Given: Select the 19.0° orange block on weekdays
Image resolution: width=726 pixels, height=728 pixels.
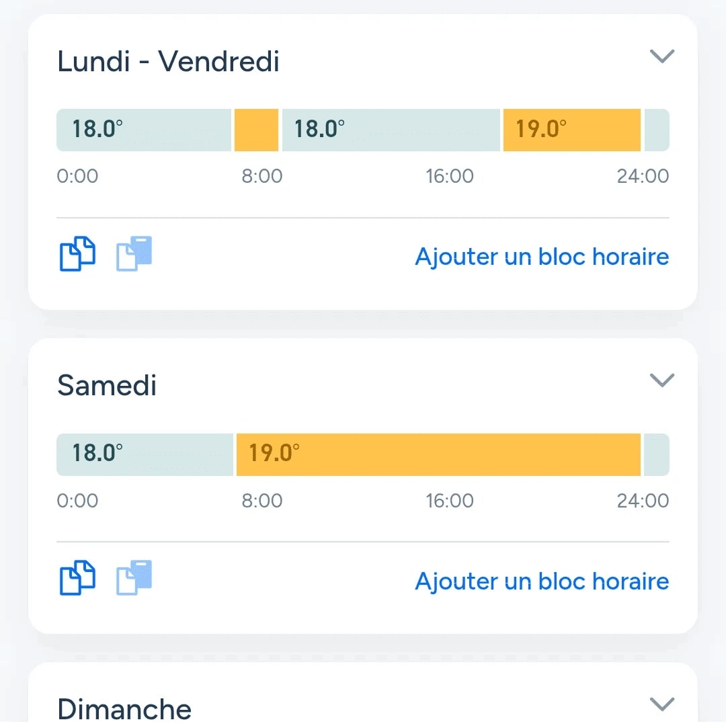Looking at the screenshot, I should (571, 130).
